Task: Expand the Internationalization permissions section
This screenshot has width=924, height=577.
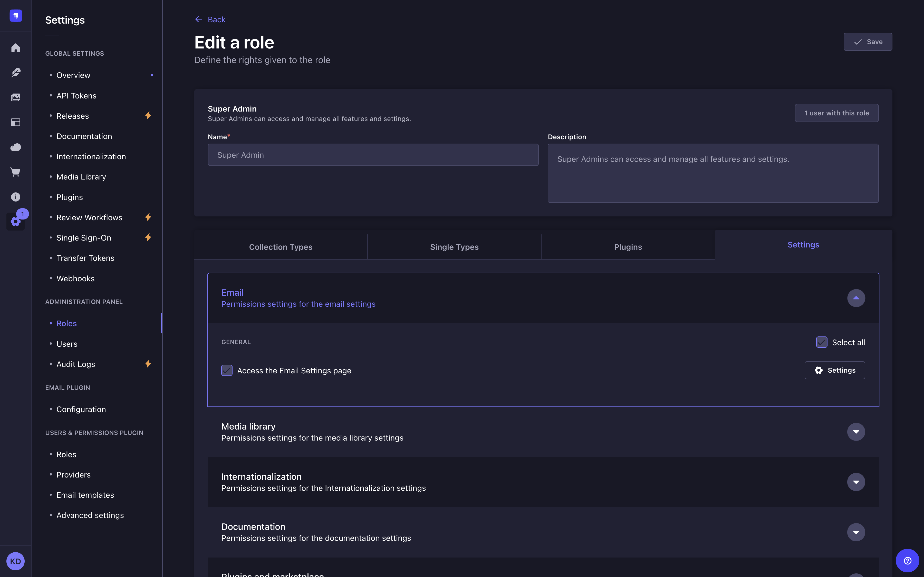Action: [x=856, y=482]
